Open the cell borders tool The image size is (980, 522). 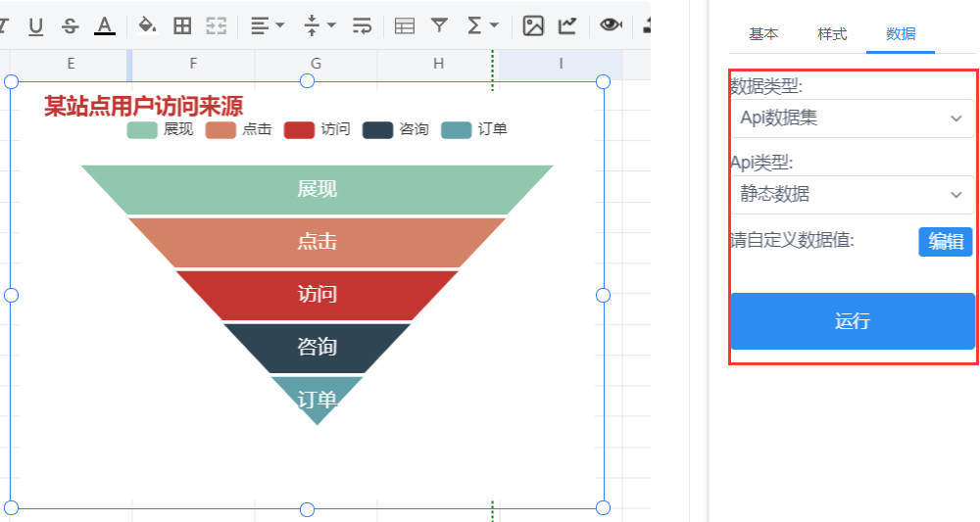tap(182, 25)
